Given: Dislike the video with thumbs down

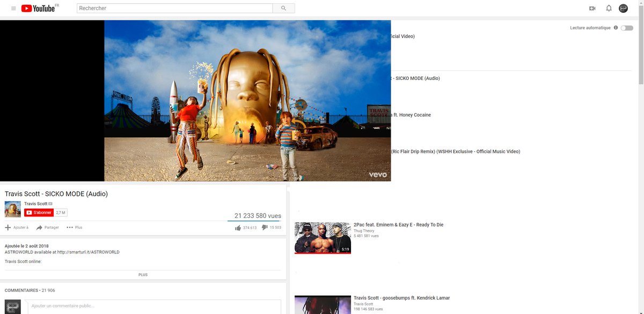Looking at the screenshot, I should (x=265, y=228).
